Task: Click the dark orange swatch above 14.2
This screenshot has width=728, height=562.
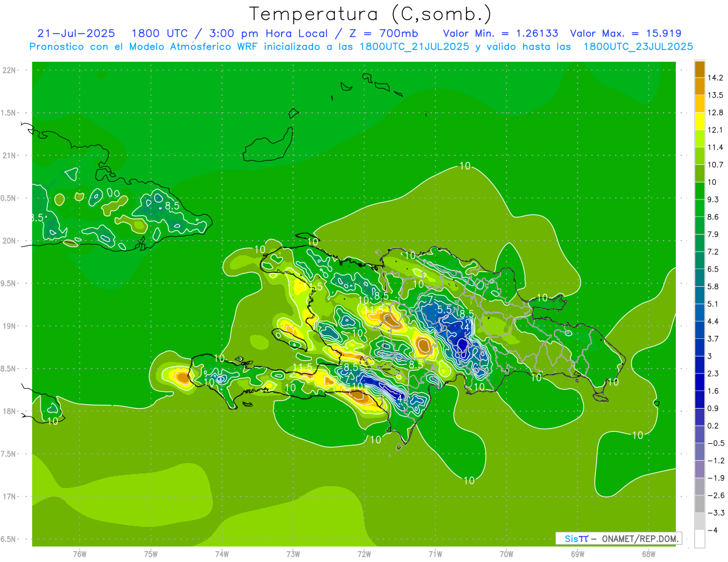Action: point(699,69)
